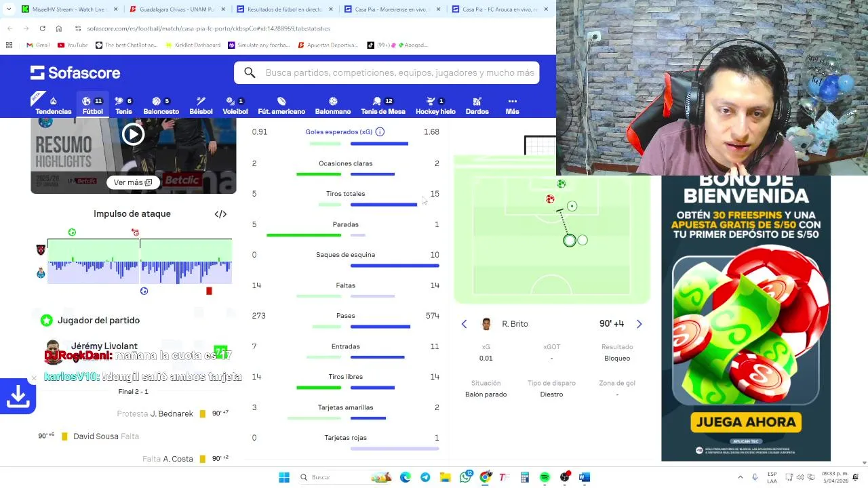
Task: Select the Fút. americano sport icon
Action: (281, 105)
